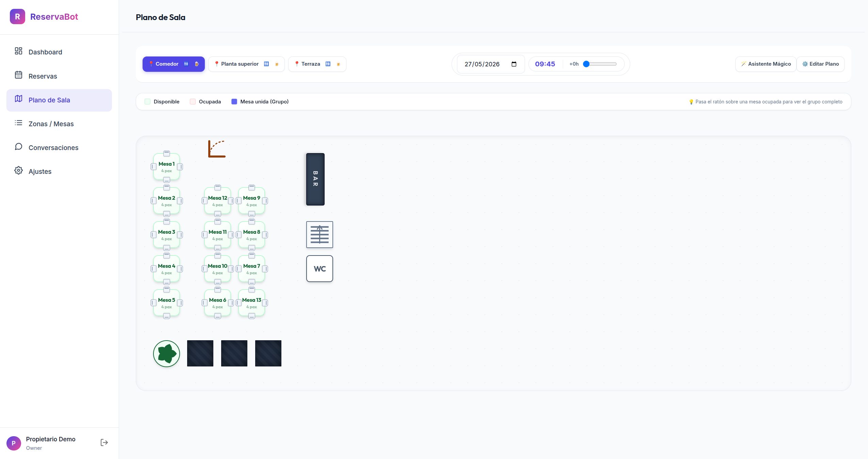The width and height of the screenshot is (868, 459).
Task: Select Mesa 11 table
Action: pos(217,235)
